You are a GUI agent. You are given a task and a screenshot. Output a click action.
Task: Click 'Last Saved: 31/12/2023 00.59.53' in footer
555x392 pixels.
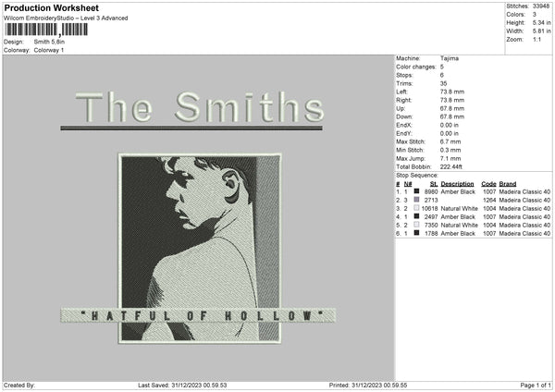(x=182, y=386)
